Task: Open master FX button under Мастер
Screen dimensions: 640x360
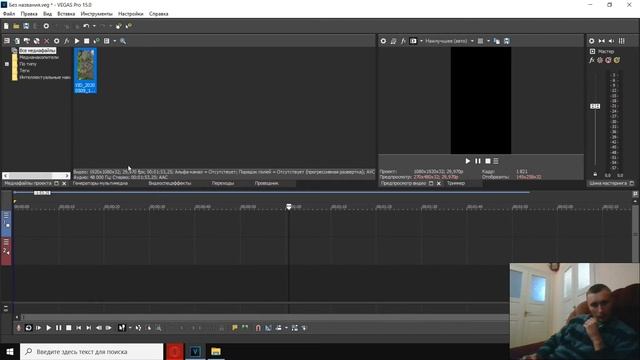Action: pos(591,60)
